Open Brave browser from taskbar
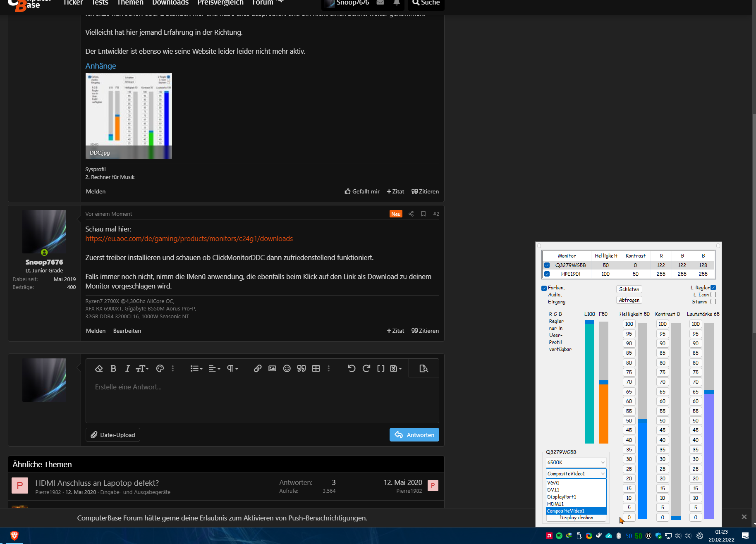 point(14,536)
